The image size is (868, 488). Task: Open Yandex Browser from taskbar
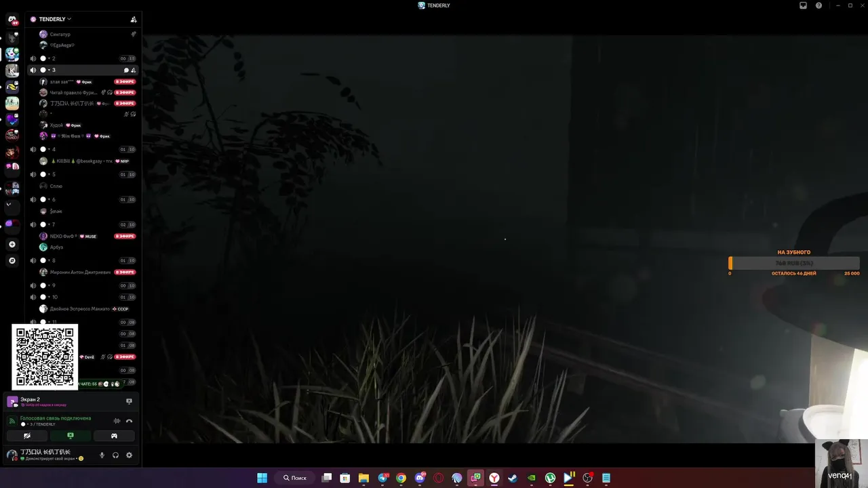pyautogui.click(x=494, y=478)
